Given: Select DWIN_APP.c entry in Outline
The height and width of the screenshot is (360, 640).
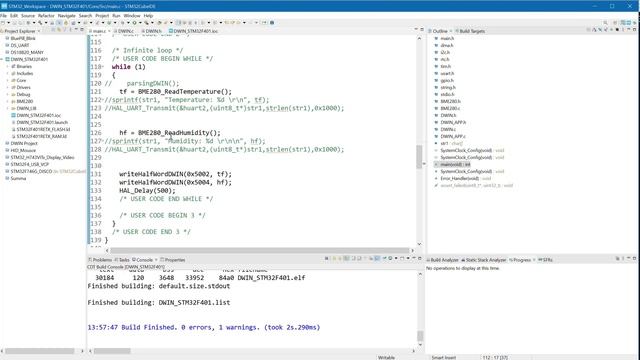Looking at the screenshot, I should pos(453,136).
